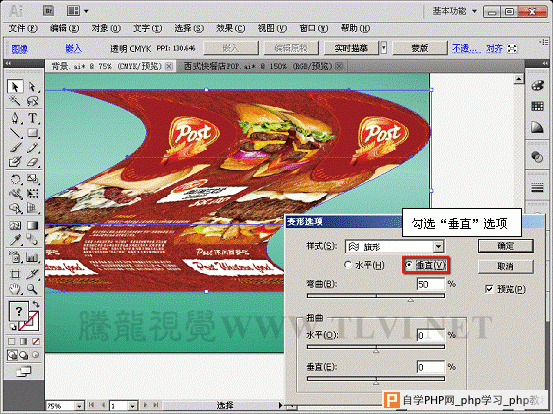Screen dimensions: 553x414
Task: Open the Swatches panel icon
Action: coord(537,106)
